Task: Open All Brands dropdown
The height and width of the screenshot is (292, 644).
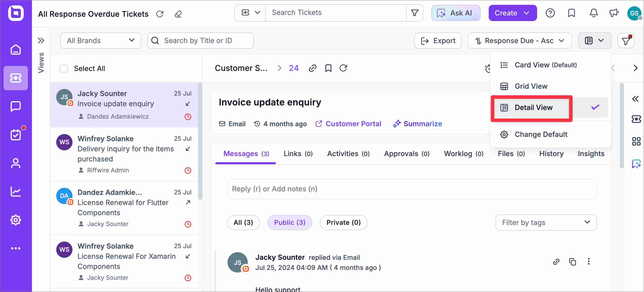Action: coord(101,41)
